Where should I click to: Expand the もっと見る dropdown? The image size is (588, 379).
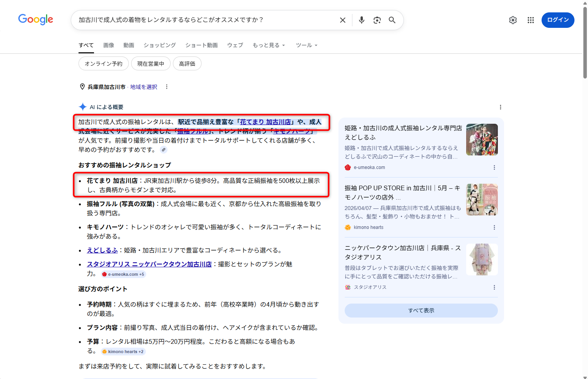(x=269, y=45)
